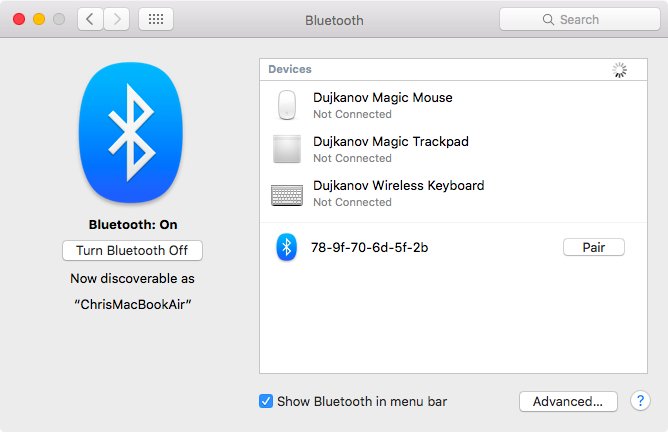
Task: Toggle Show Bluetooth in menu bar checkbox
Action: 266,401
